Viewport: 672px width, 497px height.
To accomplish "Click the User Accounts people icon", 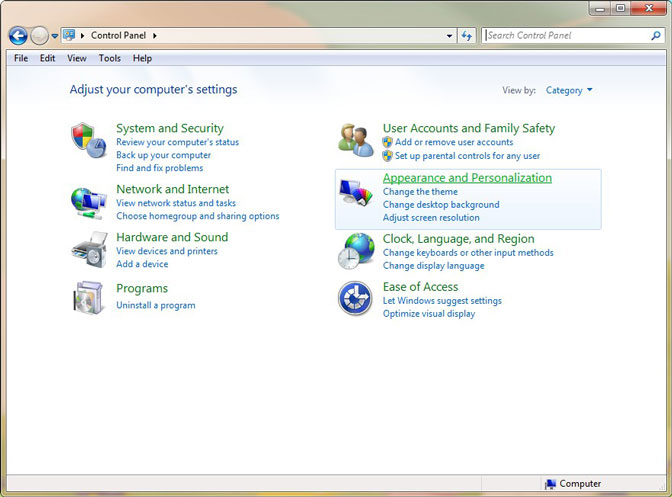I will pyautogui.click(x=356, y=140).
